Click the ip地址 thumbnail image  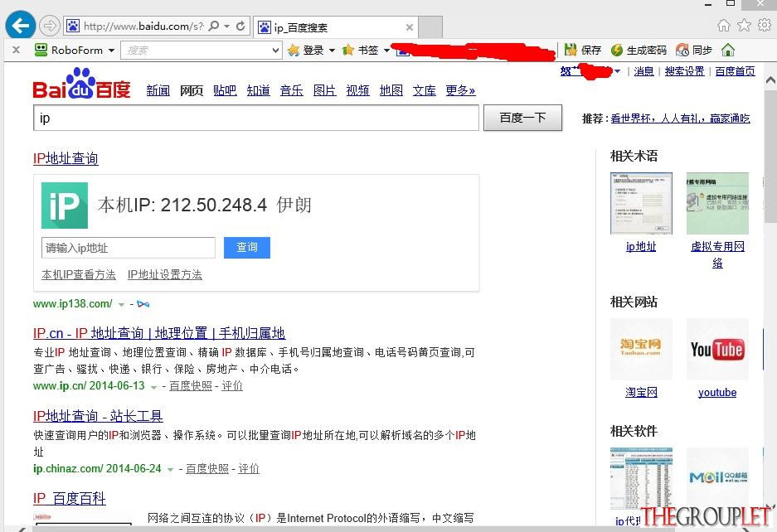(x=641, y=204)
